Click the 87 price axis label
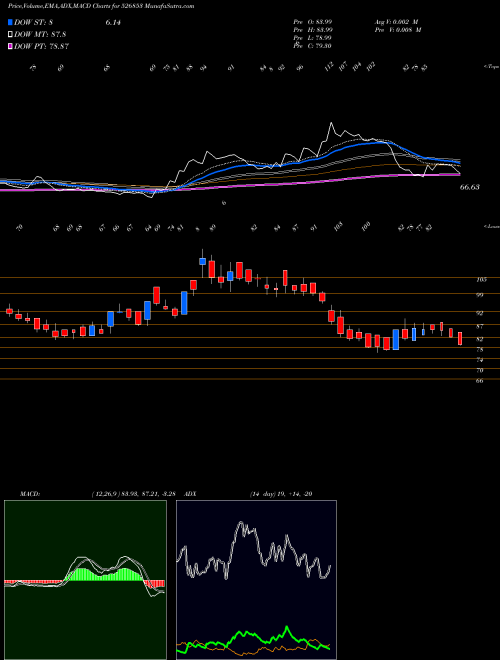Screen dimensions: 500x660 coord(479,326)
